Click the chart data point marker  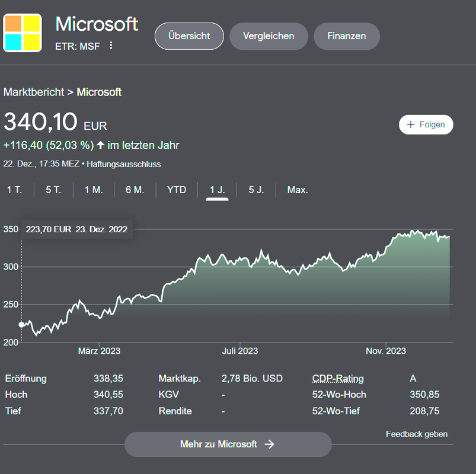(x=21, y=325)
